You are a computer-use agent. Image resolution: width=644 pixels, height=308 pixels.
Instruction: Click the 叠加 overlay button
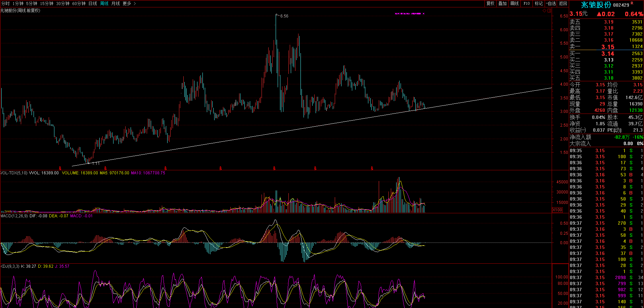click(502, 3)
